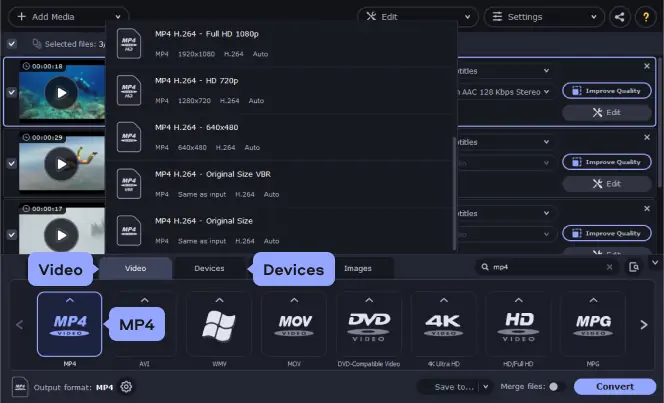Collapse format panel with chevron arrow
This screenshot has width=664, height=403.
[655, 263]
